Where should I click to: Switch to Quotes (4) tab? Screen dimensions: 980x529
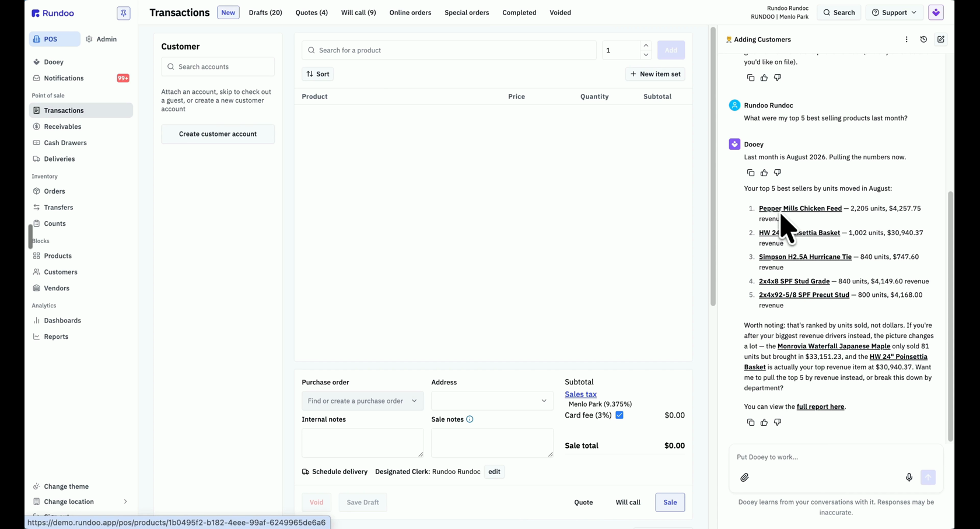pyautogui.click(x=311, y=12)
